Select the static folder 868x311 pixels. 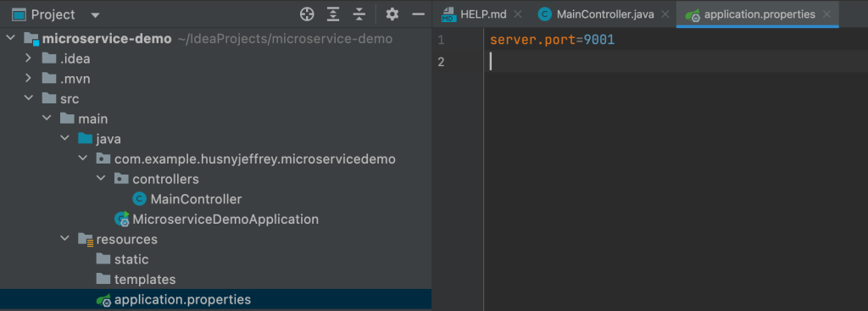(x=131, y=259)
